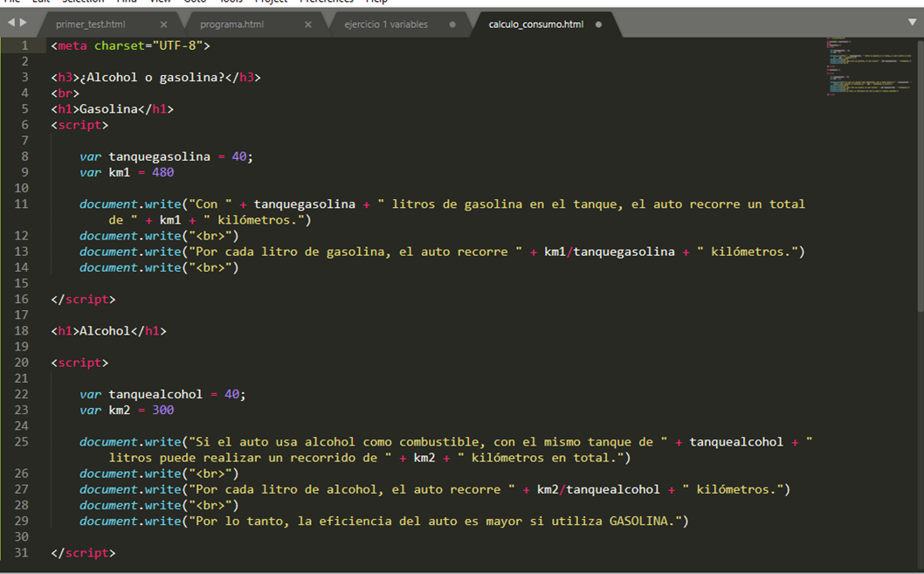Click 'Por lo tanto, la eficiencia del auto'
Viewport: 924px width, 574px height.
(327, 522)
